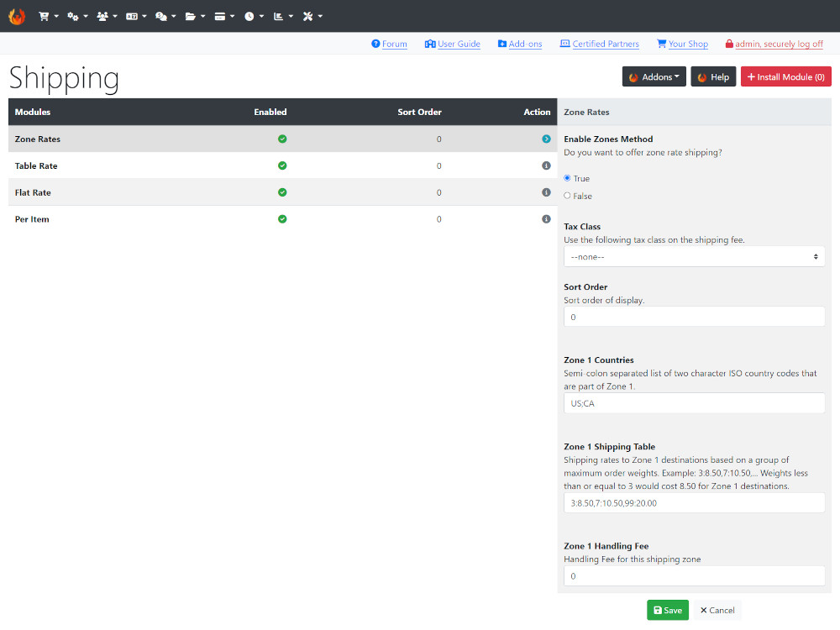The height and width of the screenshot is (630, 840).
Task: Open the Tax Class dropdown
Action: click(x=694, y=256)
